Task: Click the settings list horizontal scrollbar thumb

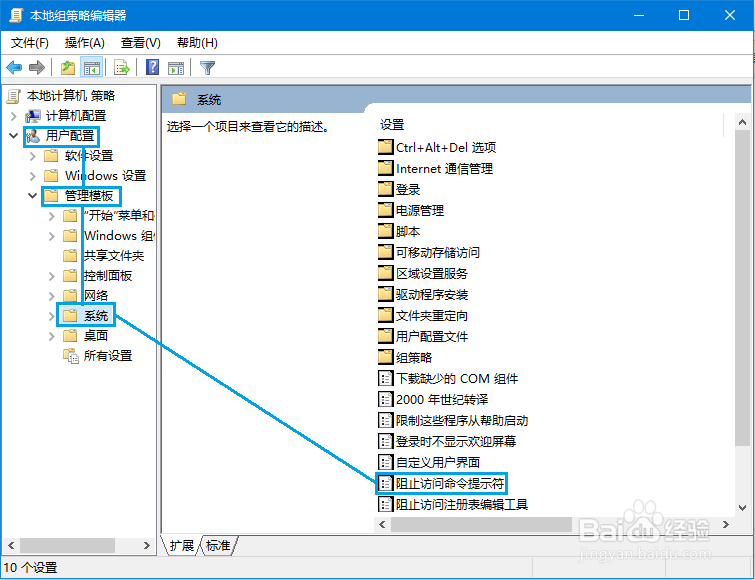Action: point(481,524)
